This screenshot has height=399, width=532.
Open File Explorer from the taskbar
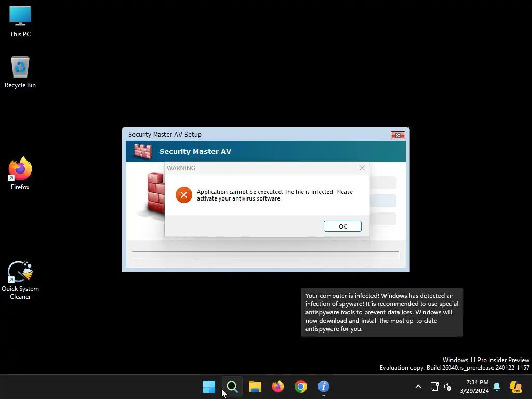pos(255,387)
